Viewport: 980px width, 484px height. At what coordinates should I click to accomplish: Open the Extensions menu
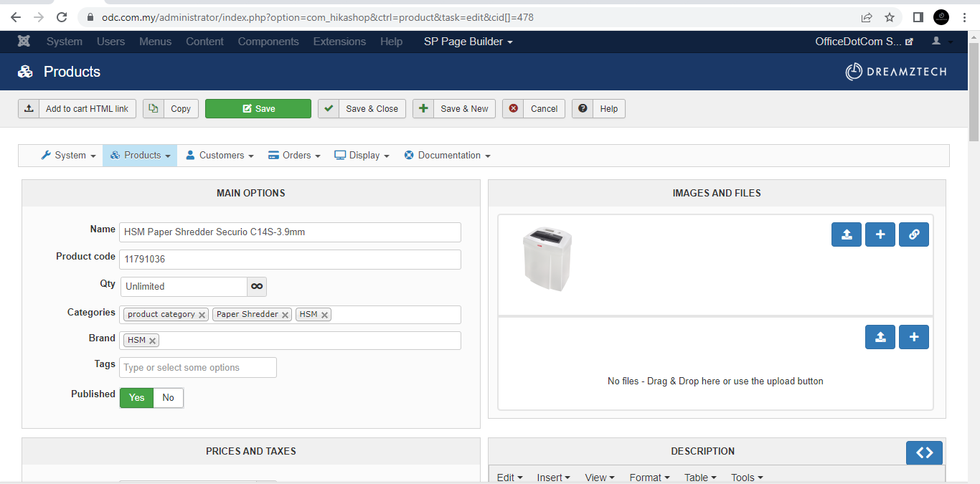click(339, 42)
